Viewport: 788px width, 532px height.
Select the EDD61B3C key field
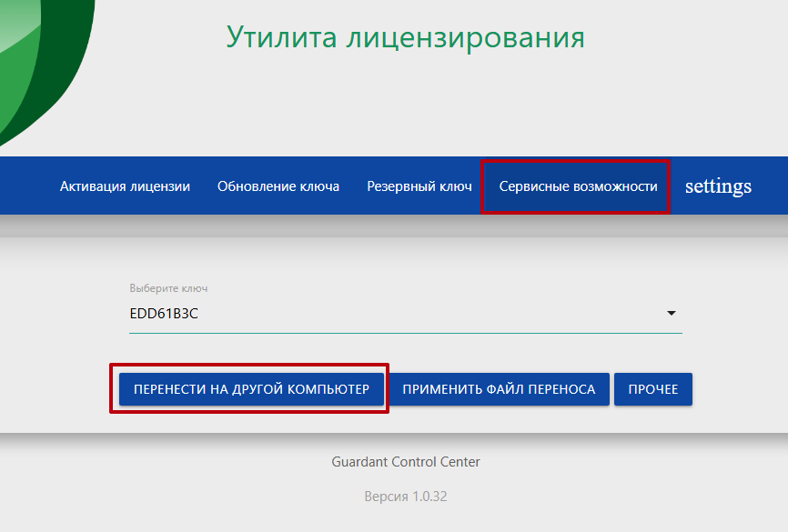[x=391, y=313]
